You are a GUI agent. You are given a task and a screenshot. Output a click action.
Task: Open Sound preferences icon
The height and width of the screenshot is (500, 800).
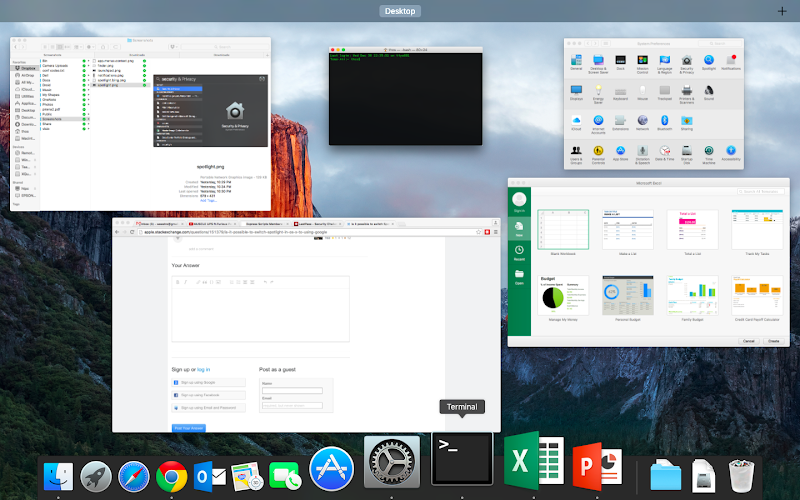pos(709,93)
